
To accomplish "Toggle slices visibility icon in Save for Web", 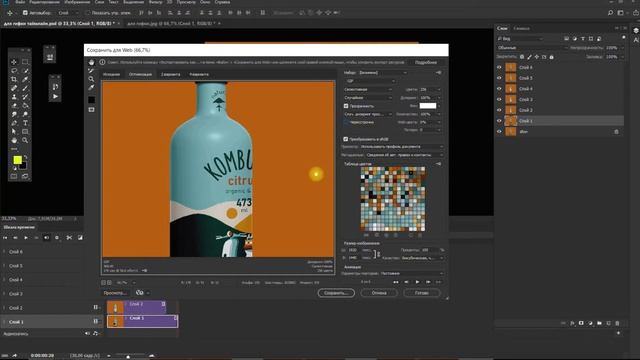I will click(x=91, y=109).
